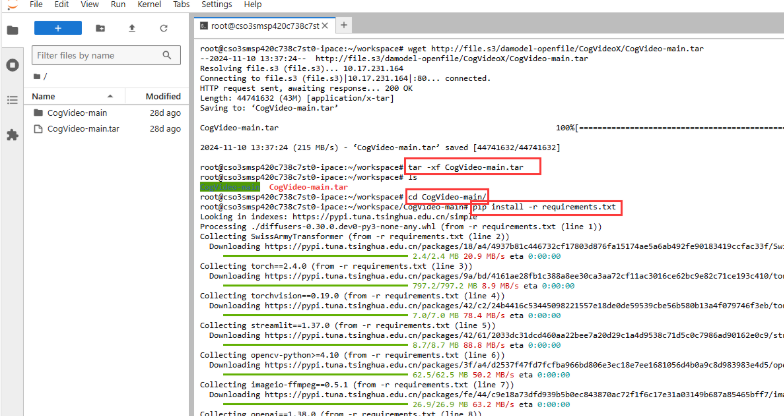Image resolution: width=784 pixels, height=416 pixels.
Task: Open the Kernel menu
Action: [149, 4]
